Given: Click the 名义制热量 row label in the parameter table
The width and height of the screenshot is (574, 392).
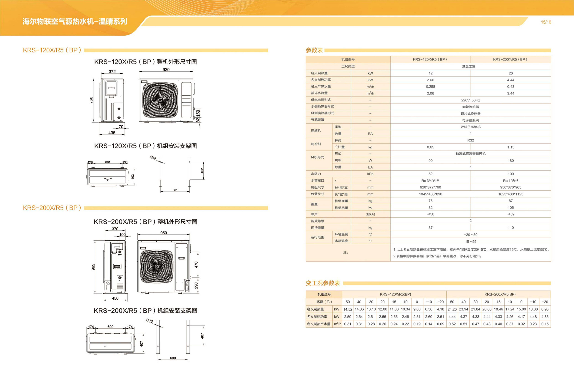Looking at the screenshot, I should pos(319,73).
